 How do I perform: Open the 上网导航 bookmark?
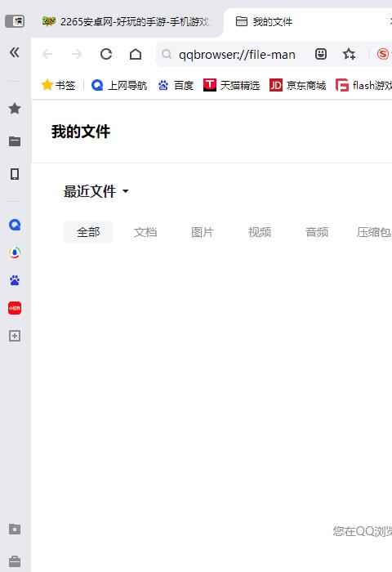coord(119,85)
